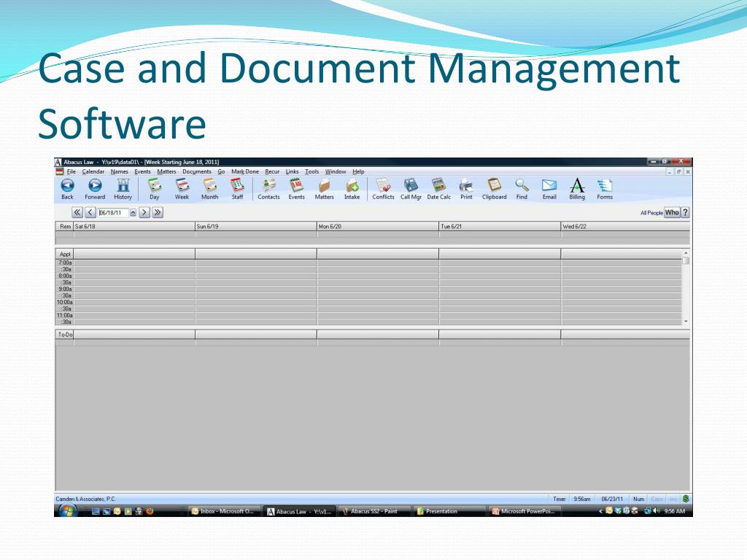Viewport: 747px width, 560px height.
Task: Switch to the Day calendar view icon
Action: tap(155, 185)
